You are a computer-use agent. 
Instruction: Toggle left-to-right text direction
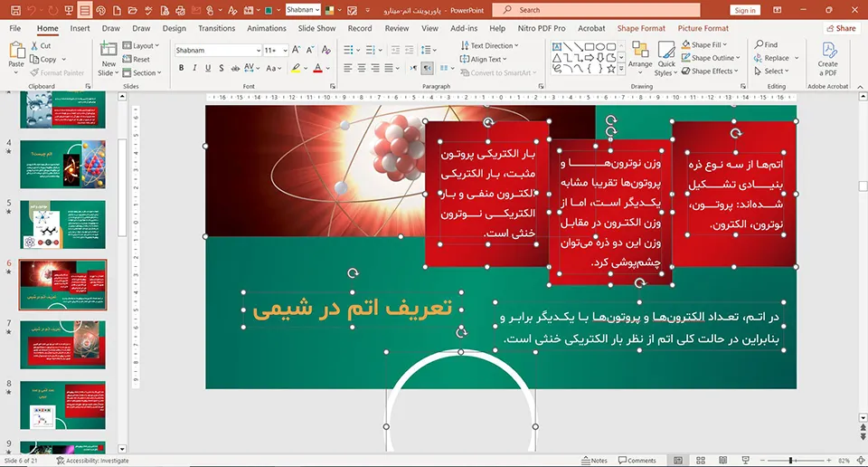coord(413,68)
